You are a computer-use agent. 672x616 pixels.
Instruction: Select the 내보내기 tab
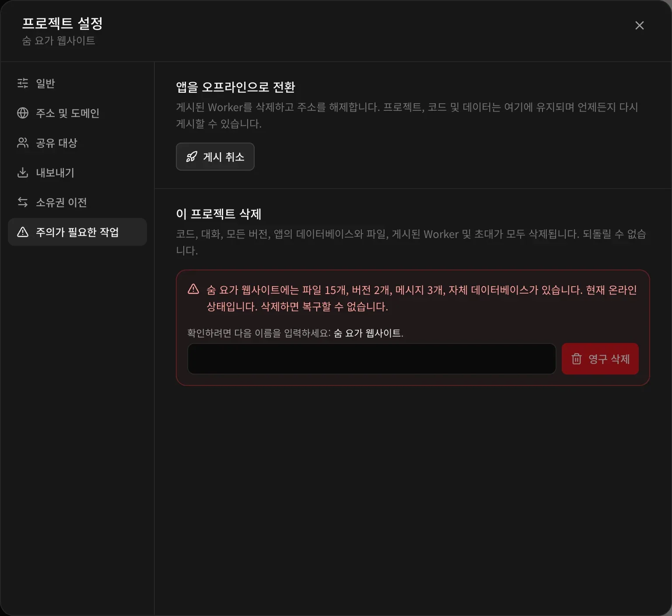(x=77, y=172)
